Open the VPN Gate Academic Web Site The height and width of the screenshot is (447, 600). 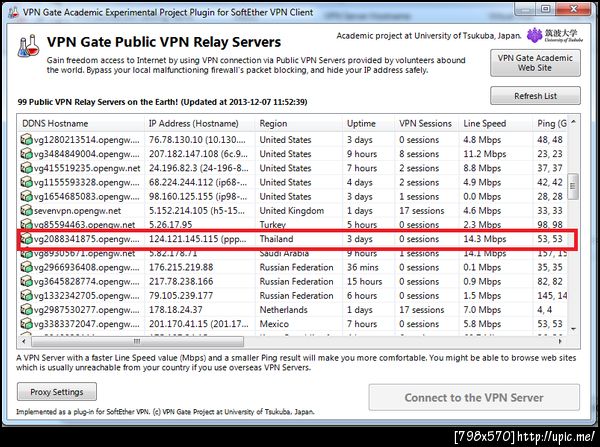pos(535,63)
